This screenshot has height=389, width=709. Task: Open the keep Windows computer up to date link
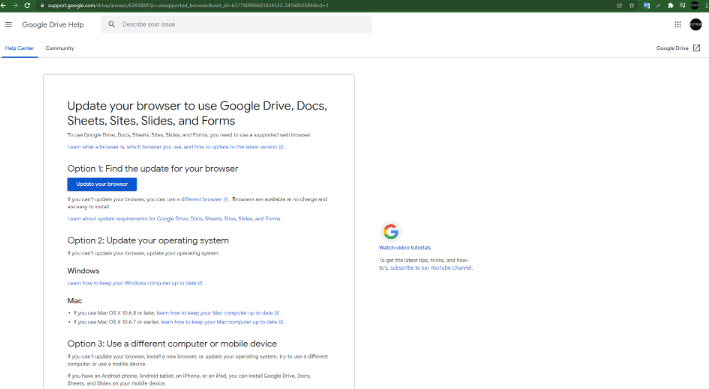pyautogui.click(x=135, y=283)
